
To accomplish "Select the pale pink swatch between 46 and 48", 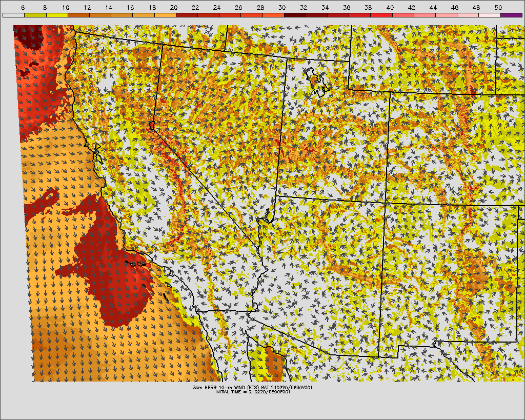I will pyautogui.click(x=468, y=15).
